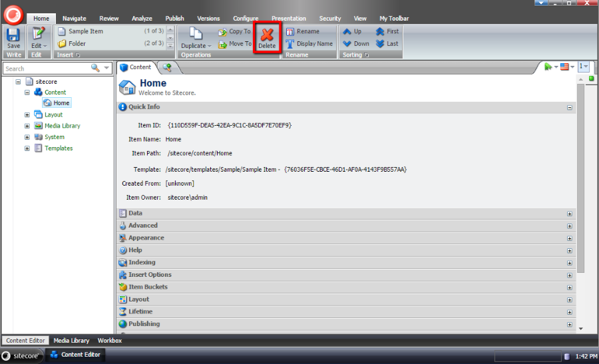Expand the Item Buckets section
Screen dimensions: 599x364
click(570, 287)
